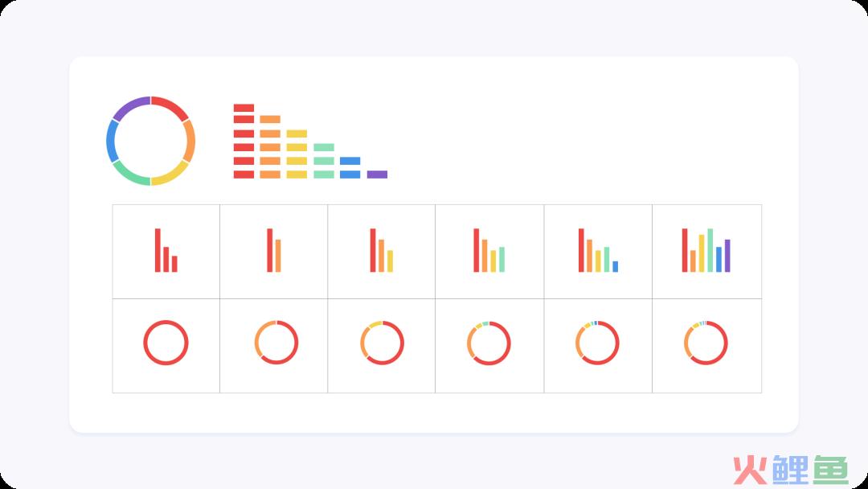Select the top red block in palette stack

[244, 108]
